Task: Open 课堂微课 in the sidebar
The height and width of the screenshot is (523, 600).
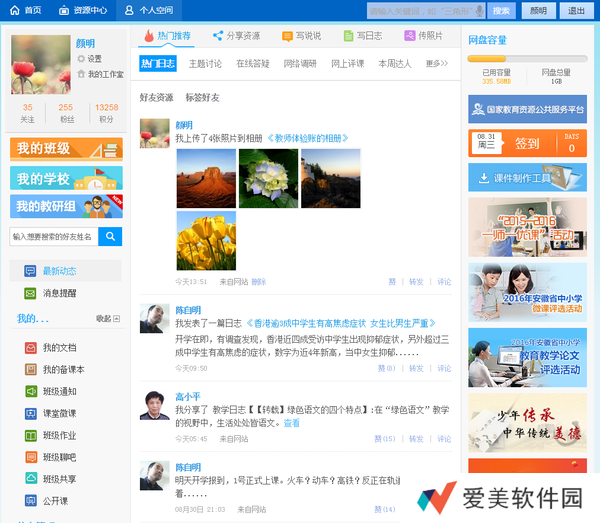Action: point(59,413)
